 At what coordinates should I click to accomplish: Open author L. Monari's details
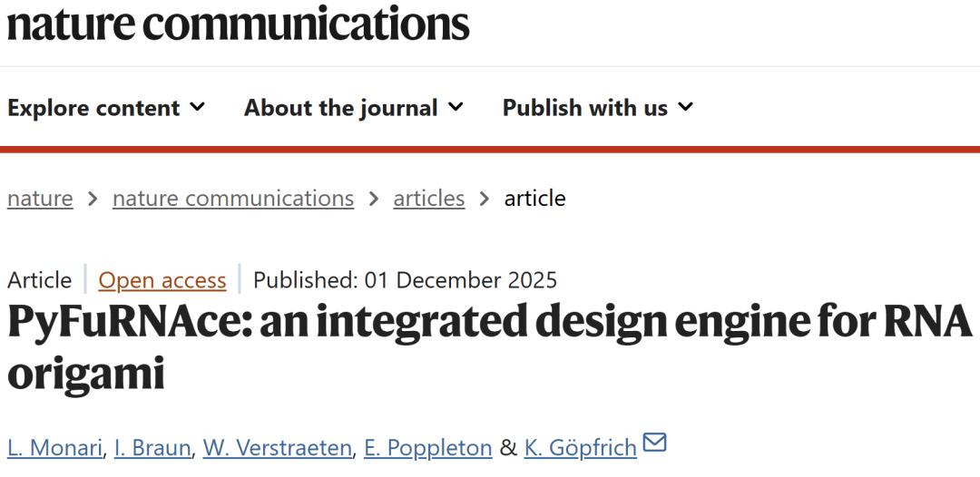tap(54, 447)
